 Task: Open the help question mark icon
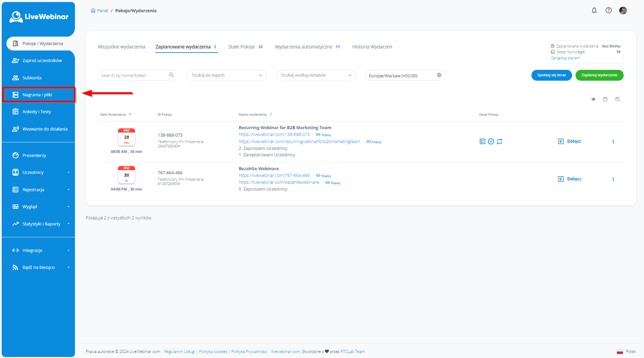pyautogui.click(x=609, y=11)
